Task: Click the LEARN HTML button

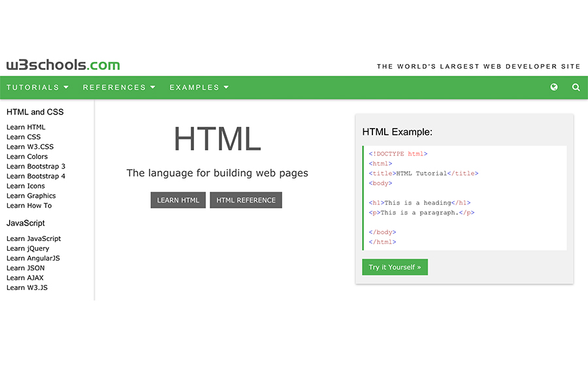Action: [178, 201]
